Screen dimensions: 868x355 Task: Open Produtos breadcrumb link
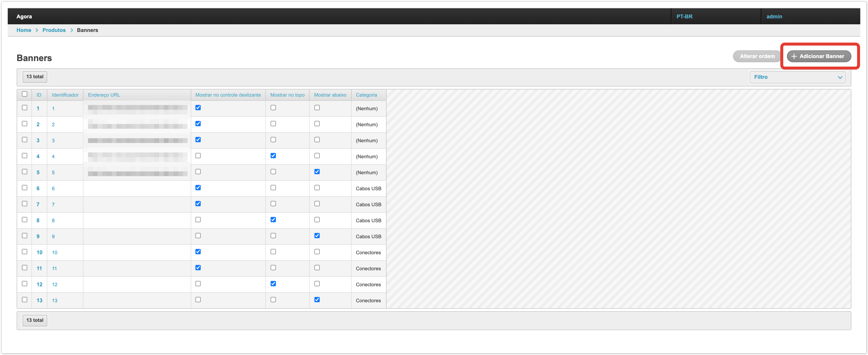(54, 30)
